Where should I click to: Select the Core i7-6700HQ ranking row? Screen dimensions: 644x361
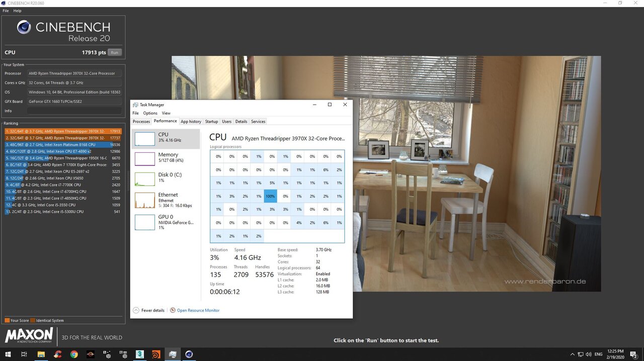point(63,192)
